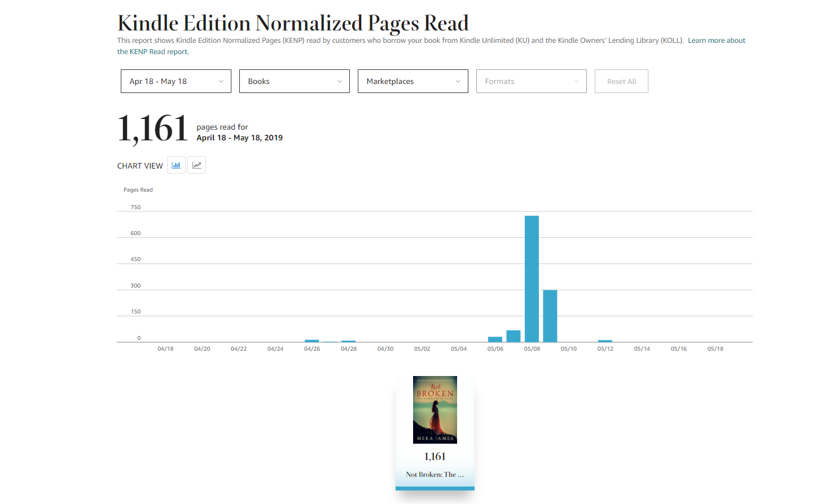Click the 04/18 axis date label
838x504 pixels.
tap(165, 349)
